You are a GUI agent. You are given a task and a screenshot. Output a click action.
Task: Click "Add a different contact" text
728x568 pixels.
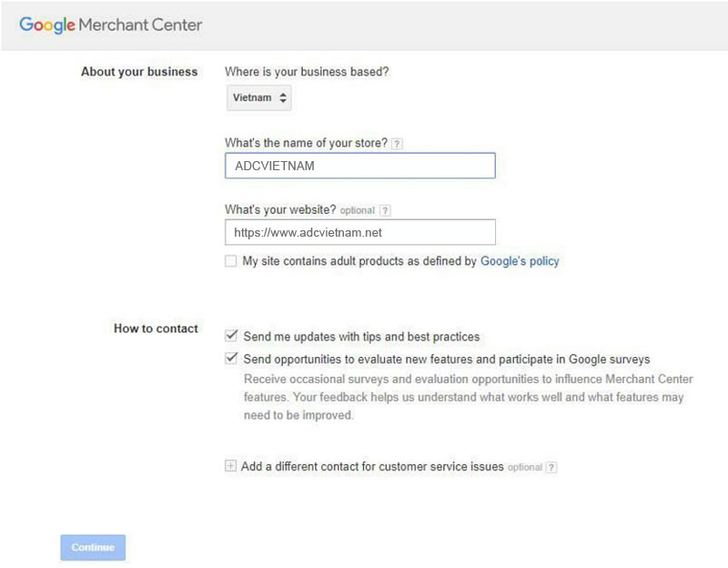(372, 467)
